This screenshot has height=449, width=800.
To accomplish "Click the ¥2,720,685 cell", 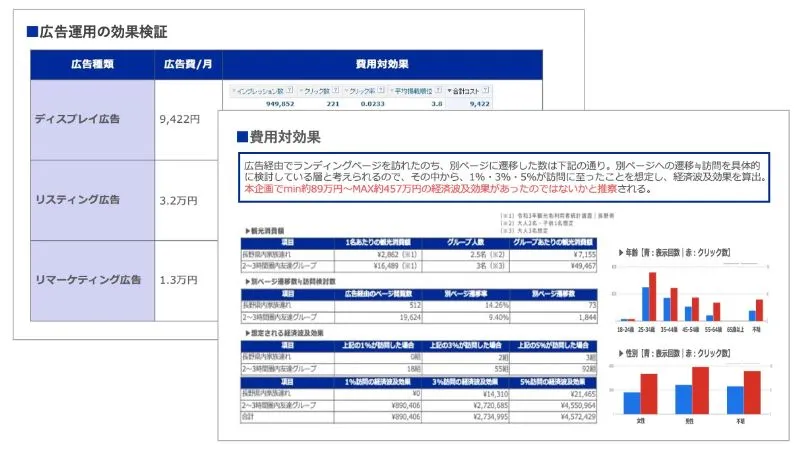I will coord(490,405).
